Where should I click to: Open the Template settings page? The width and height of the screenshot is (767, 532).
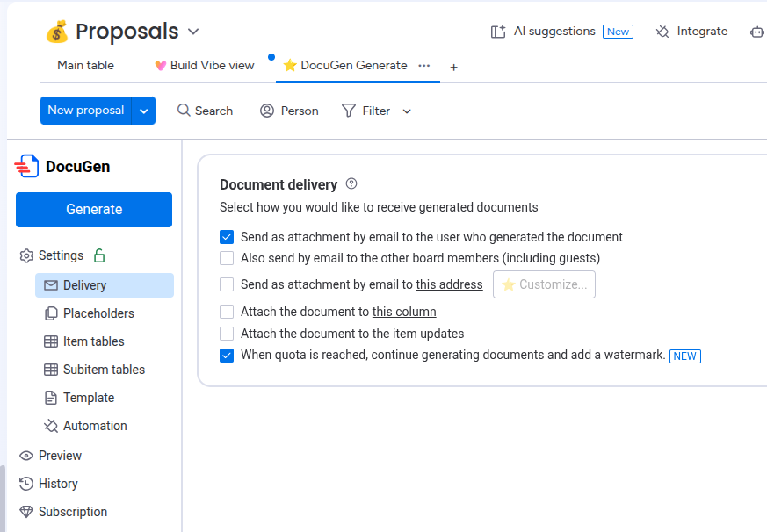89,398
